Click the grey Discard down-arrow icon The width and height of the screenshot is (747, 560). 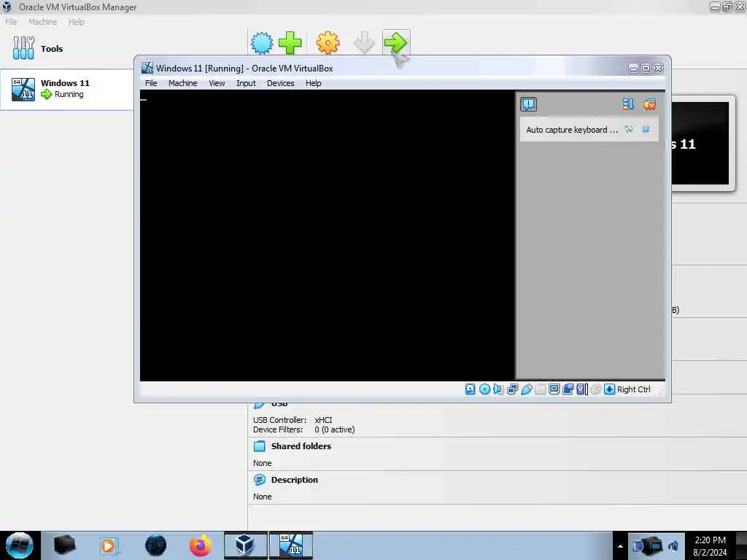click(x=364, y=43)
